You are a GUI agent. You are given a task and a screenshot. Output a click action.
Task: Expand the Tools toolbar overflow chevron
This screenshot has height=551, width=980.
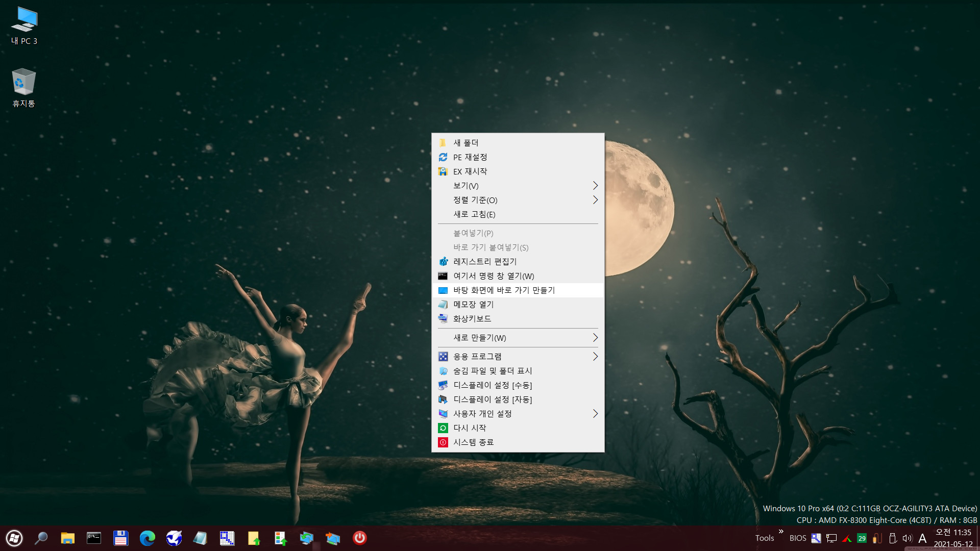781,532
